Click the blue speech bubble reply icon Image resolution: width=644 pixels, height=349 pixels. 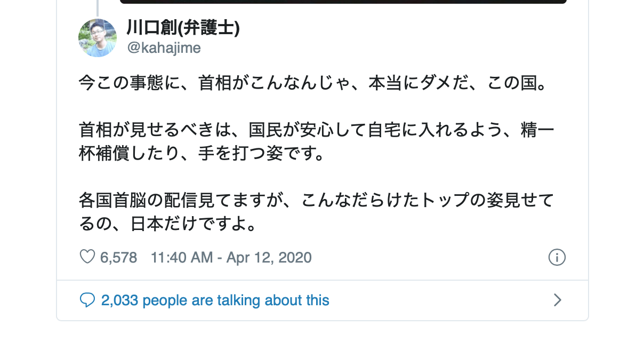click(87, 300)
